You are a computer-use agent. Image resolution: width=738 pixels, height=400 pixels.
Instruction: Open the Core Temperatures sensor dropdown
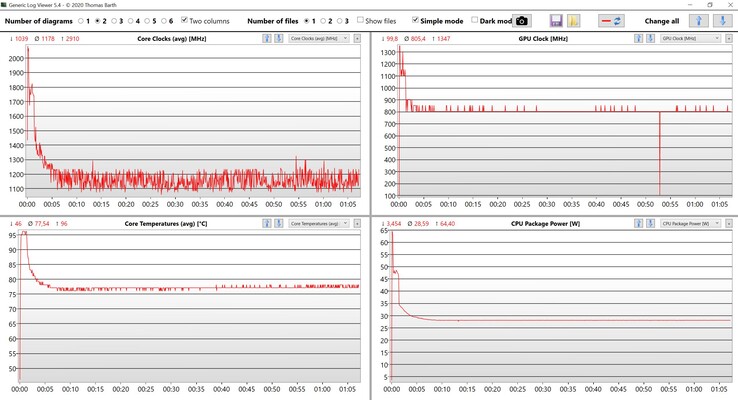pos(319,223)
